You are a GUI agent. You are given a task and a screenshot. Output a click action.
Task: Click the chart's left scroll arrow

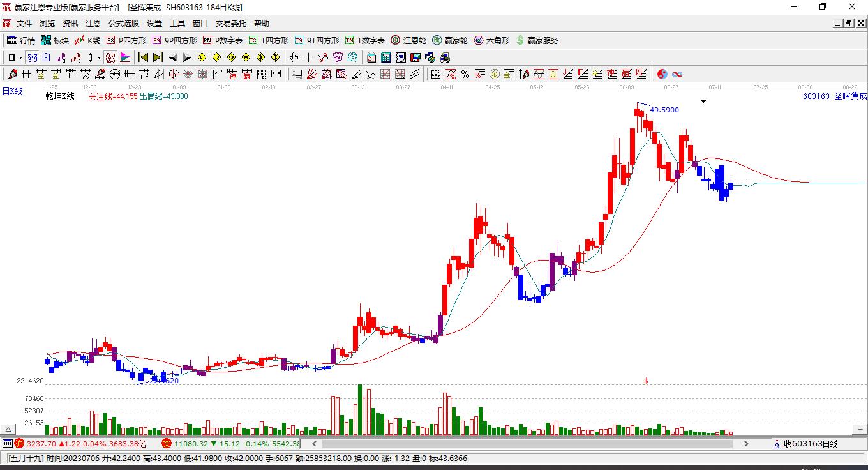[x=313, y=443]
